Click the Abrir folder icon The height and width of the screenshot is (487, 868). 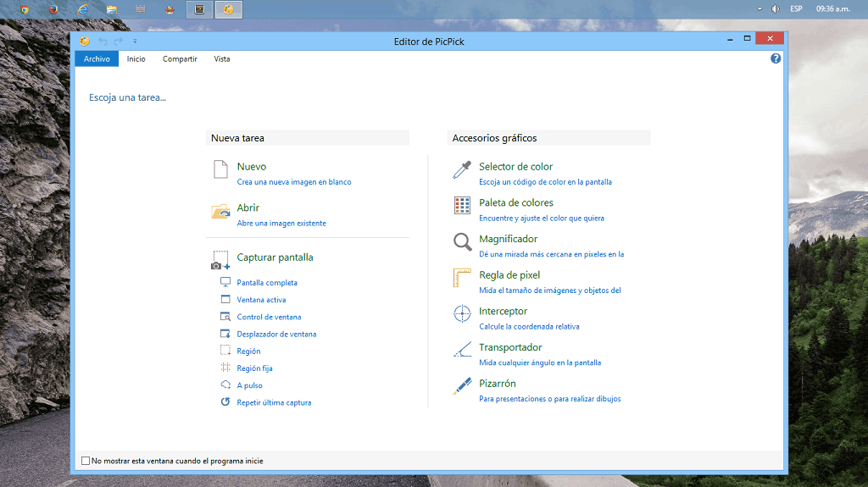click(x=221, y=212)
